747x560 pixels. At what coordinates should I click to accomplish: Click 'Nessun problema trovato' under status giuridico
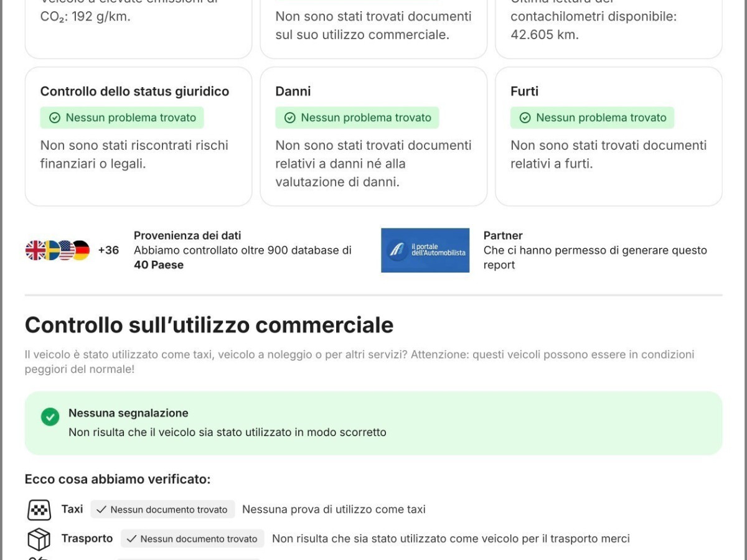(122, 118)
